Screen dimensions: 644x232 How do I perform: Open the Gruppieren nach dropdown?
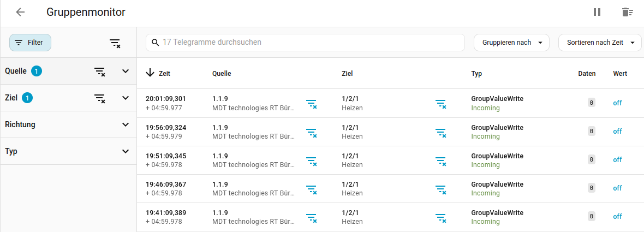[512, 42]
